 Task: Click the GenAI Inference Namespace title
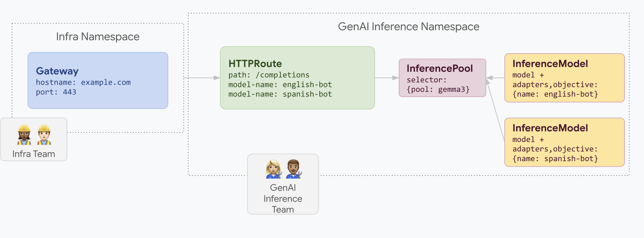(408, 26)
